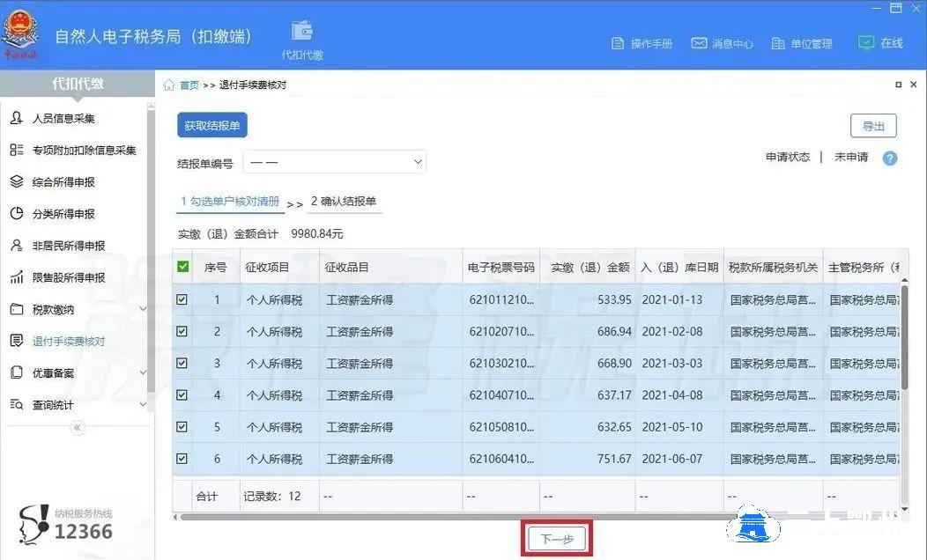Uncheck the checkbox for row 1
Viewport: 927px width, 560px height.
pos(182,299)
